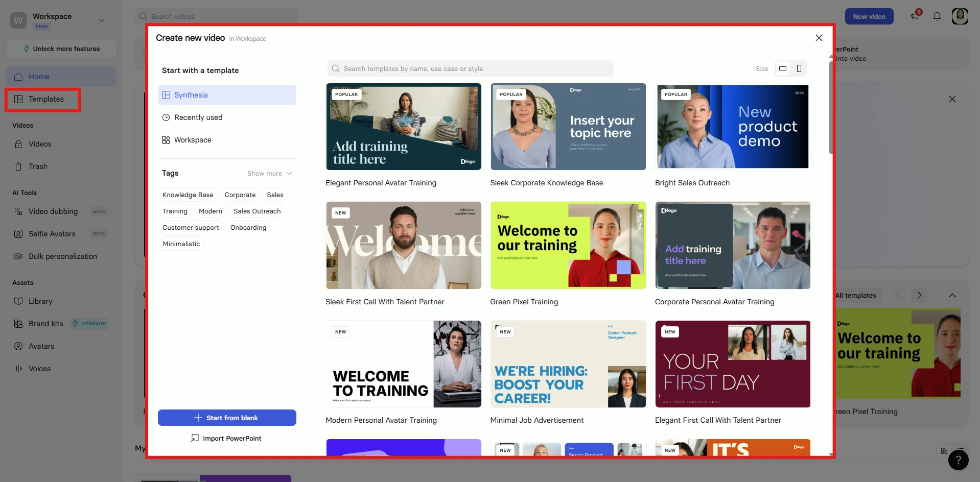The height and width of the screenshot is (482, 980).
Task: Open Recently used templates
Action: [227, 117]
